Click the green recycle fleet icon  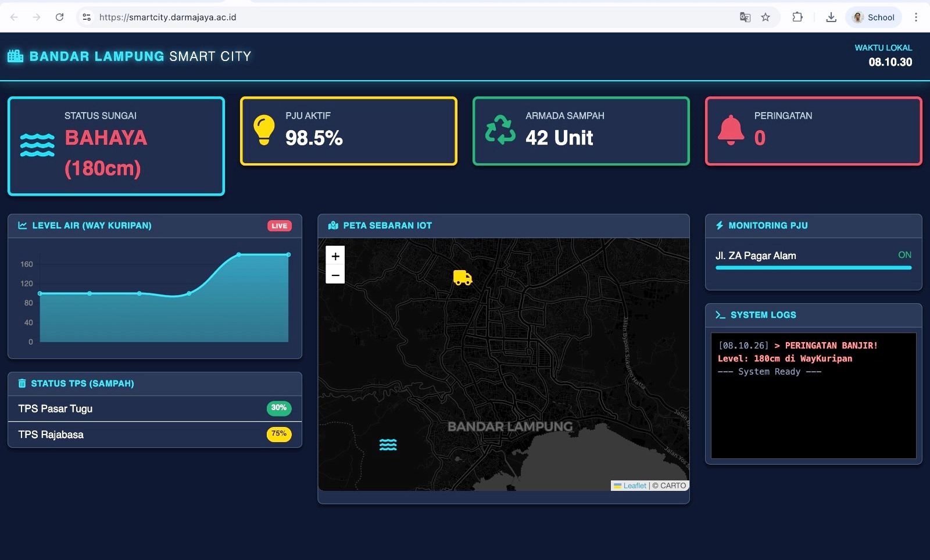click(x=500, y=130)
